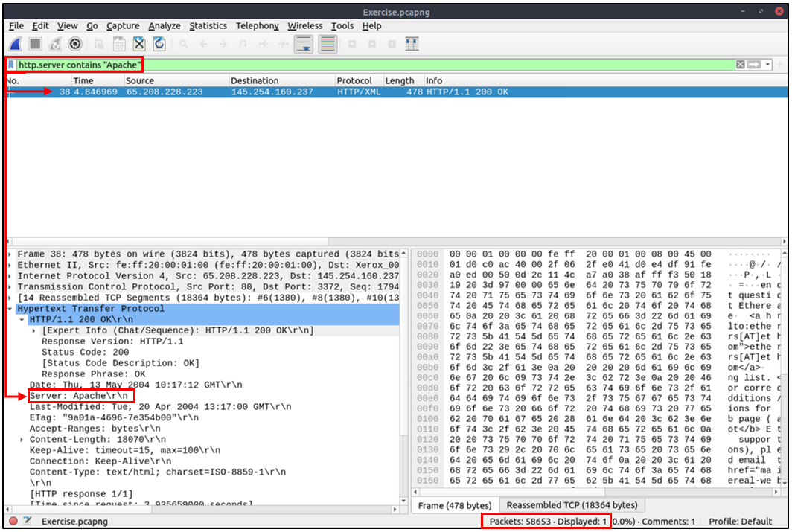Jump to the last packet
This screenshot has height=532, width=792.
click(284, 45)
